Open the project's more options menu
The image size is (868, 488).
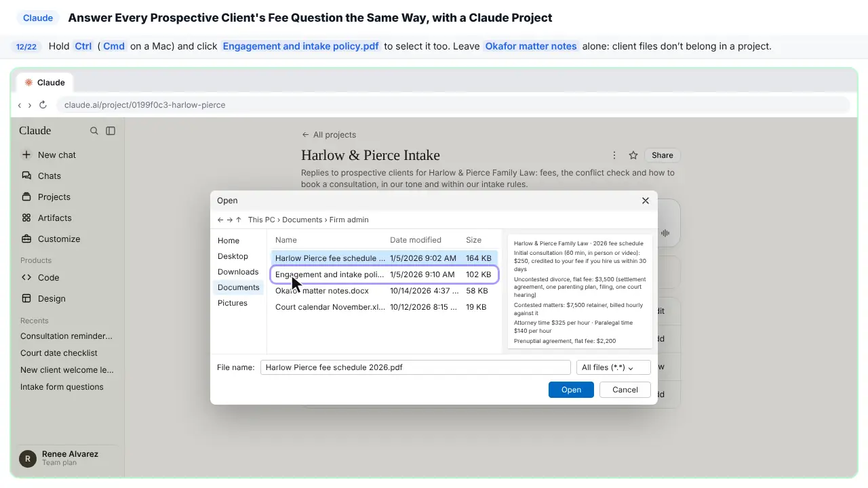[614, 155]
